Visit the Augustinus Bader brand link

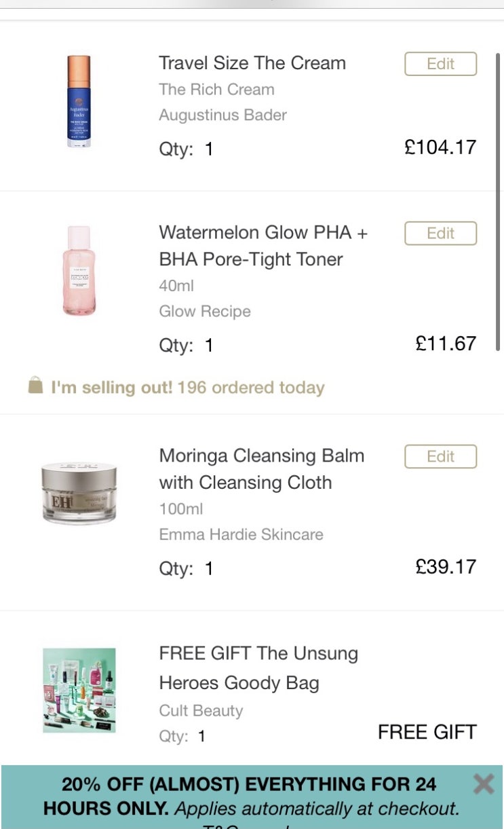tap(222, 115)
